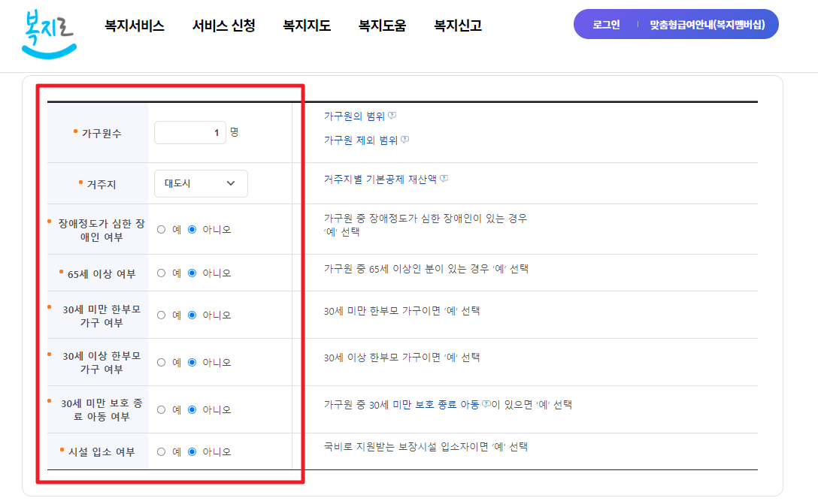
Task: Click help icon after 보호 종료 아동
Action: coord(486,403)
